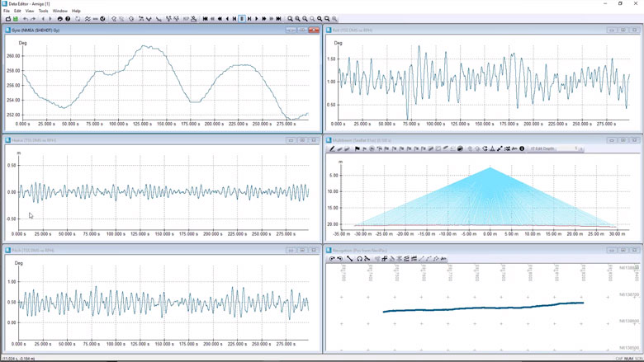Click the diagonal line tool in Navigation toolbar
Image resolution: width=644 pixels, height=362 pixels.
(349, 259)
